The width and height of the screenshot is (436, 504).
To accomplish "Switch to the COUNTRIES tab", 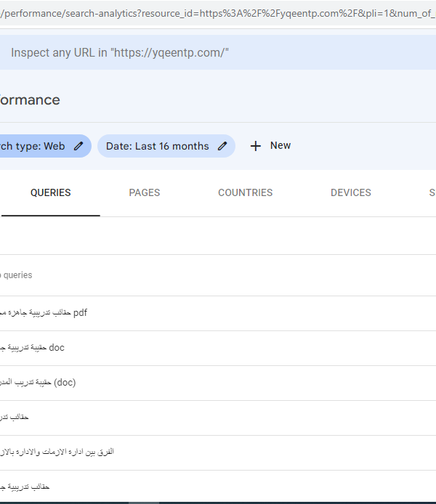I will [x=246, y=193].
